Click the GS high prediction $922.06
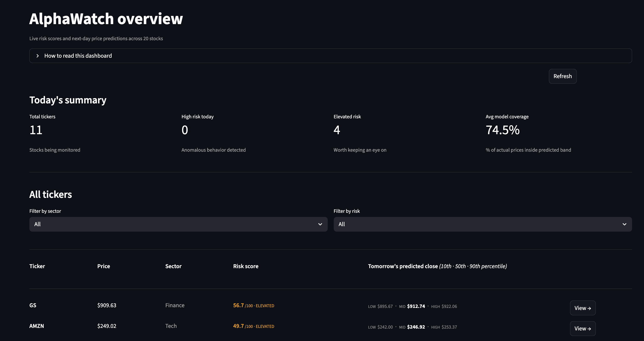The height and width of the screenshot is (341, 644). point(449,307)
